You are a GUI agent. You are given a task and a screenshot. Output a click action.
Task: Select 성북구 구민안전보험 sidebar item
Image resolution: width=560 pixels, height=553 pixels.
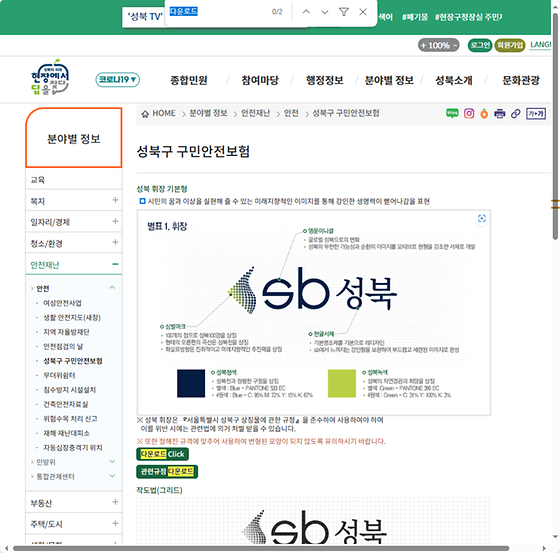(72, 361)
